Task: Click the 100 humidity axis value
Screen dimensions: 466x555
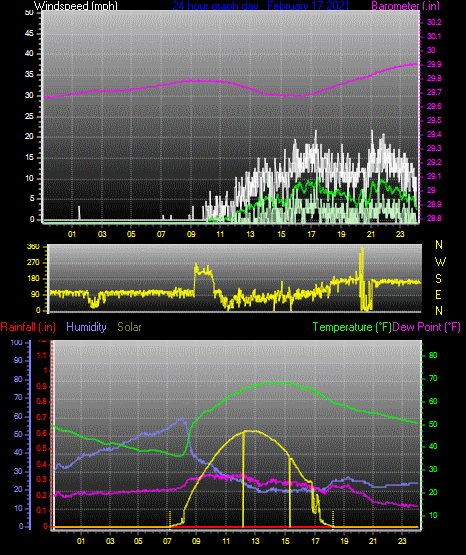Action: [17, 343]
